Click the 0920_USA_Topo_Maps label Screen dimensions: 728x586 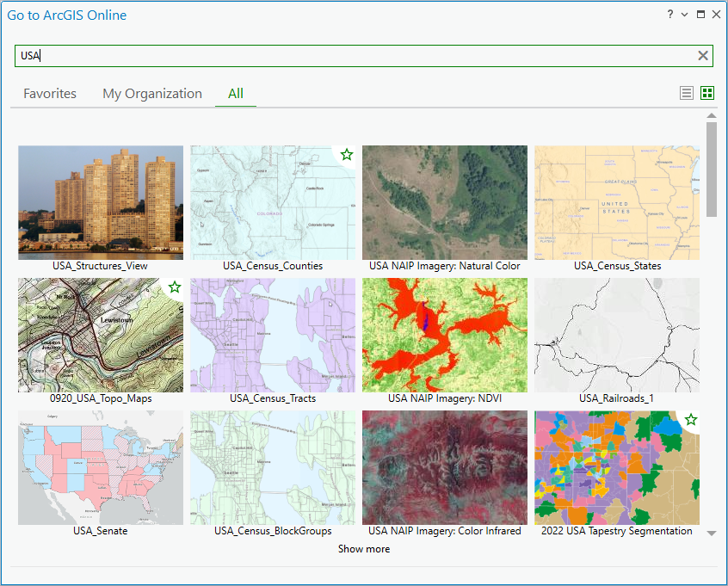(x=101, y=398)
